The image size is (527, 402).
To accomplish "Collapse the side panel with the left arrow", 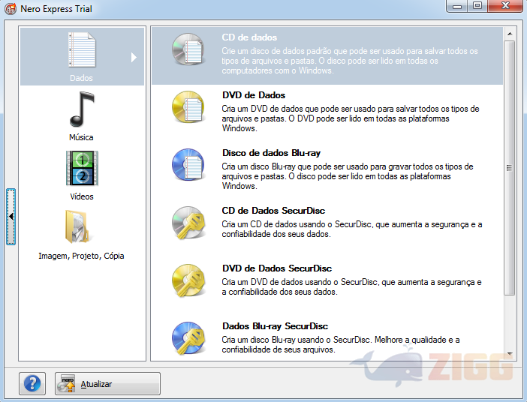I will tap(11, 216).
